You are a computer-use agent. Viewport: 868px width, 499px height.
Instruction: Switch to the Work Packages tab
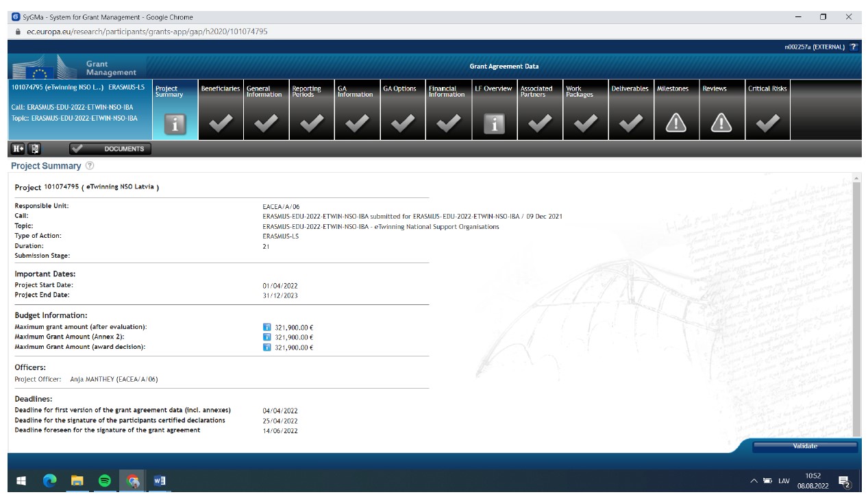coord(584,109)
